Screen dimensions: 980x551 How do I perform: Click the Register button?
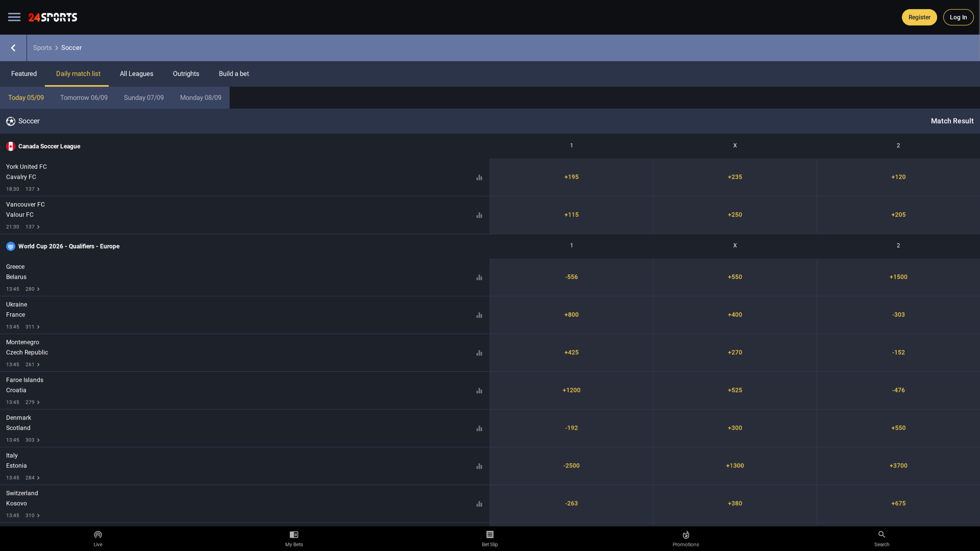(919, 17)
